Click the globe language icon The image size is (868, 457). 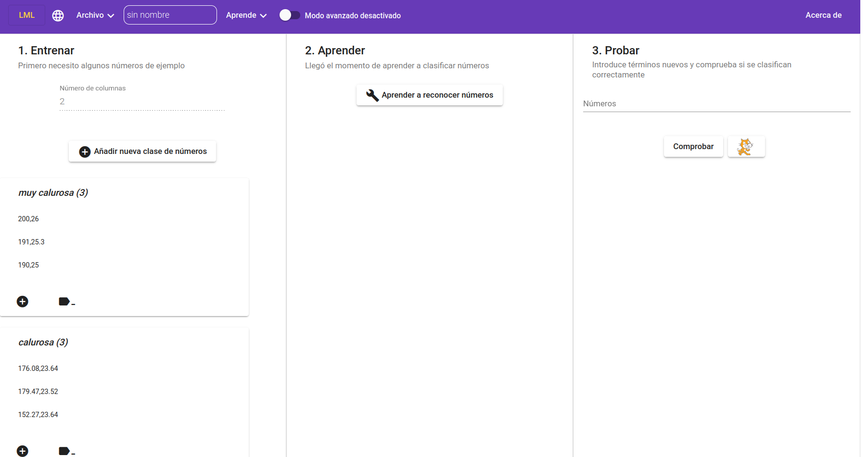pos(58,15)
